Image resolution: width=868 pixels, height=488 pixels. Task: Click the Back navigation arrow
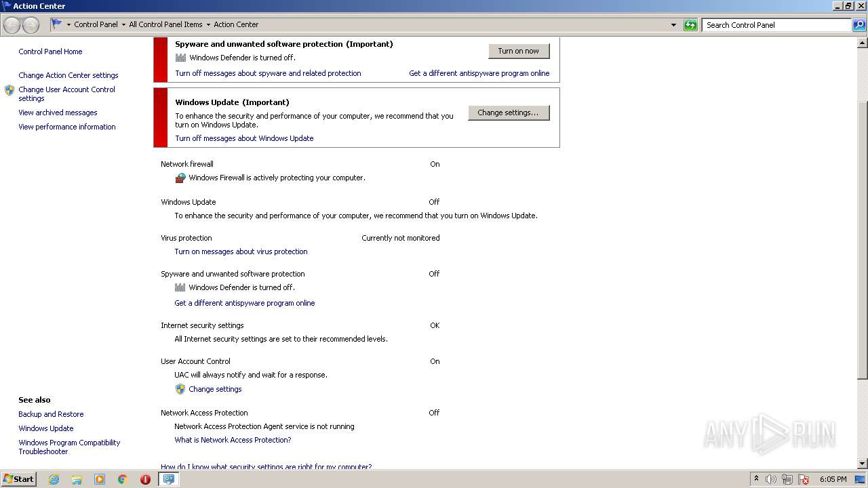click(x=12, y=25)
